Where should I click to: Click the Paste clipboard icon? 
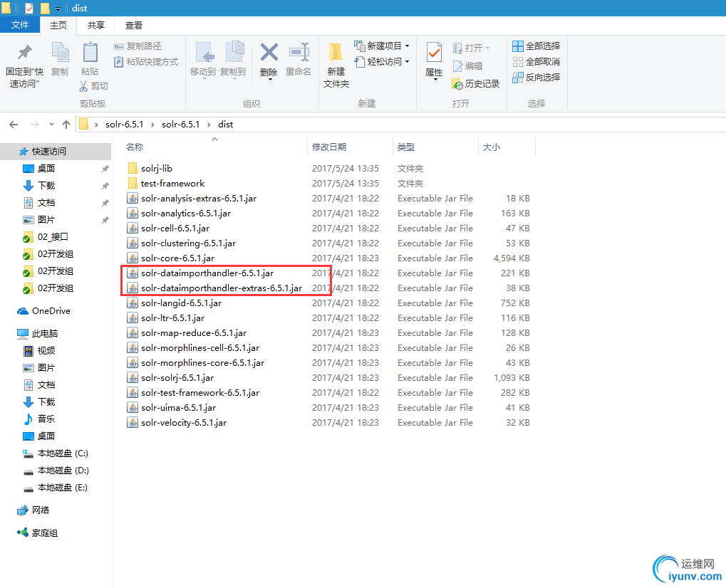[90, 52]
